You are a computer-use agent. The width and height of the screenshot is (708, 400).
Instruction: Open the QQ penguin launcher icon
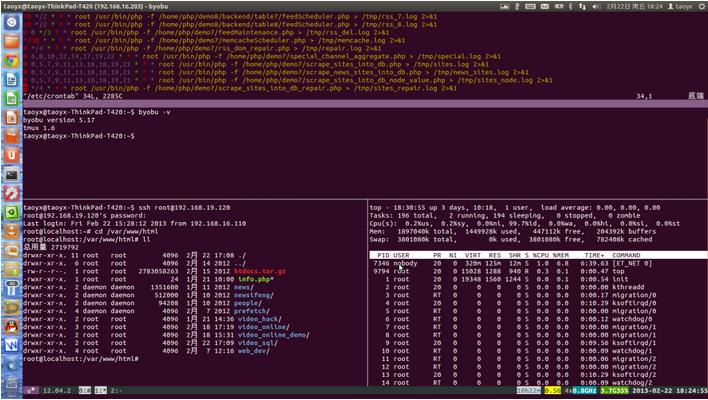[11, 326]
